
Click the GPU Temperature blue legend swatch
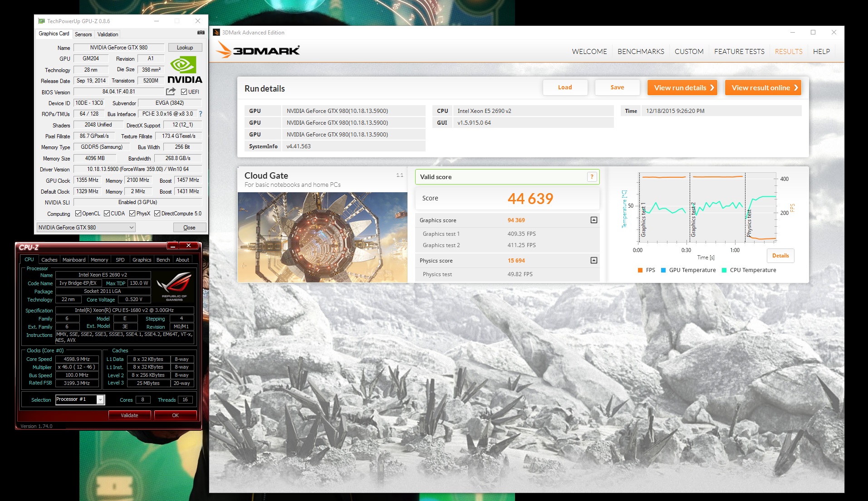(663, 270)
